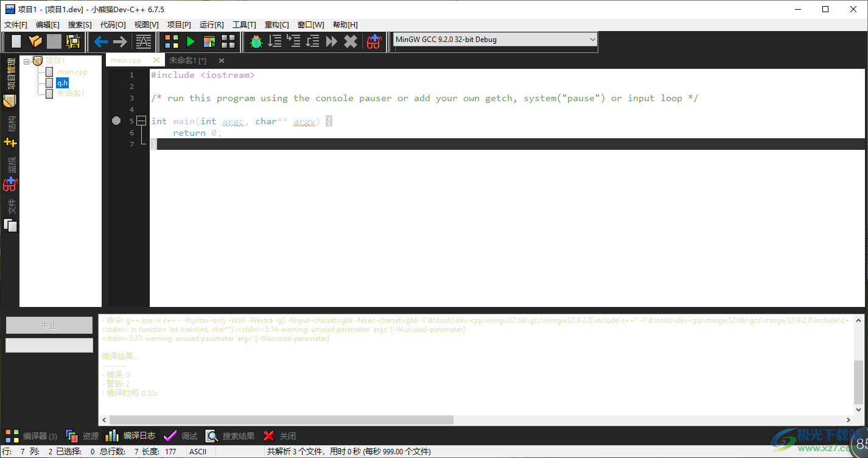Image resolution: width=868 pixels, height=458 pixels.
Task: Select q.h in the project tree
Action: [62, 83]
